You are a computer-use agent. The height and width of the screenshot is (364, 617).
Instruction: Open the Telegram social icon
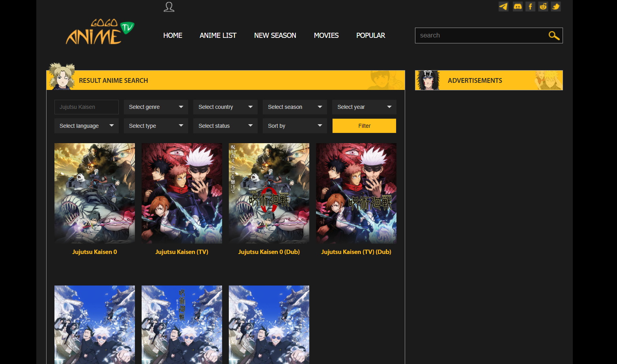coord(503,7)
